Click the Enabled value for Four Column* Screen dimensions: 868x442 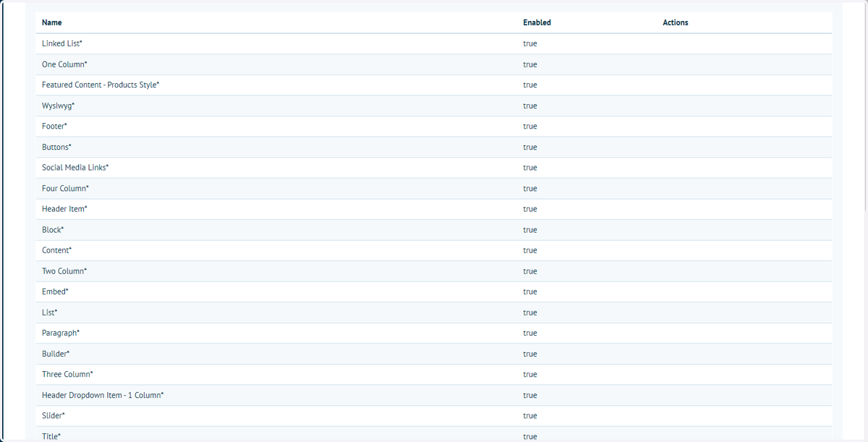[530, 188]
